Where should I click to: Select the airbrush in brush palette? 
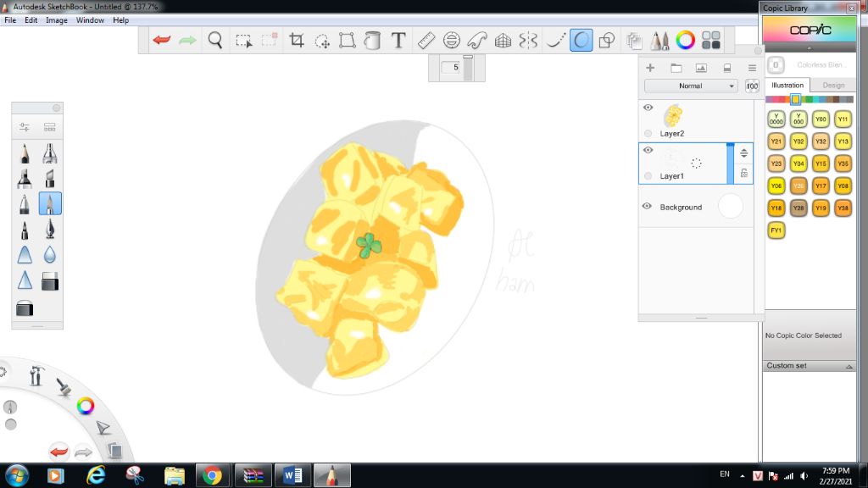point(50,153)
